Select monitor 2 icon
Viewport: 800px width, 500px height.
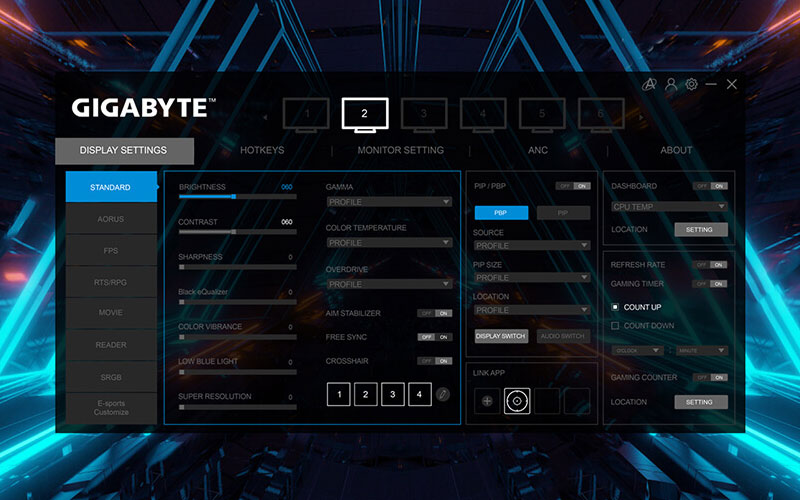click(365, 115)
